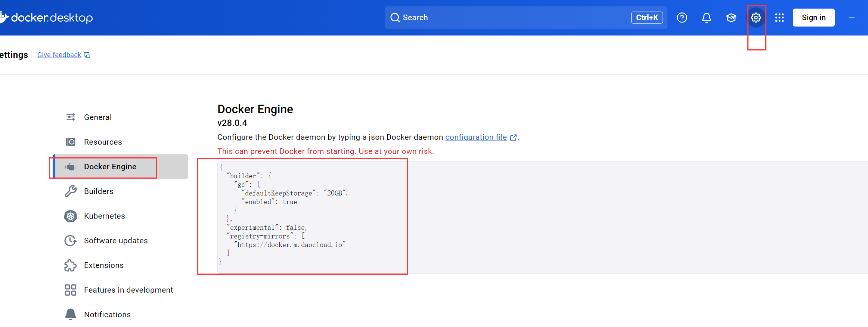Click the Extensions puzzle piece icon
The width and height of the screenshot is (868, 327).
pyautogui.click(x=71, y=265)
